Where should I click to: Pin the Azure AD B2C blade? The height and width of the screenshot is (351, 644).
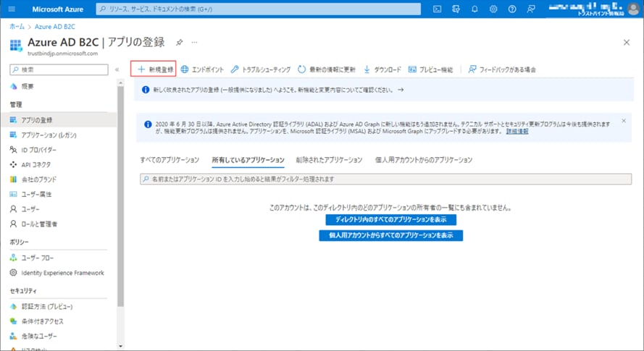179,42
